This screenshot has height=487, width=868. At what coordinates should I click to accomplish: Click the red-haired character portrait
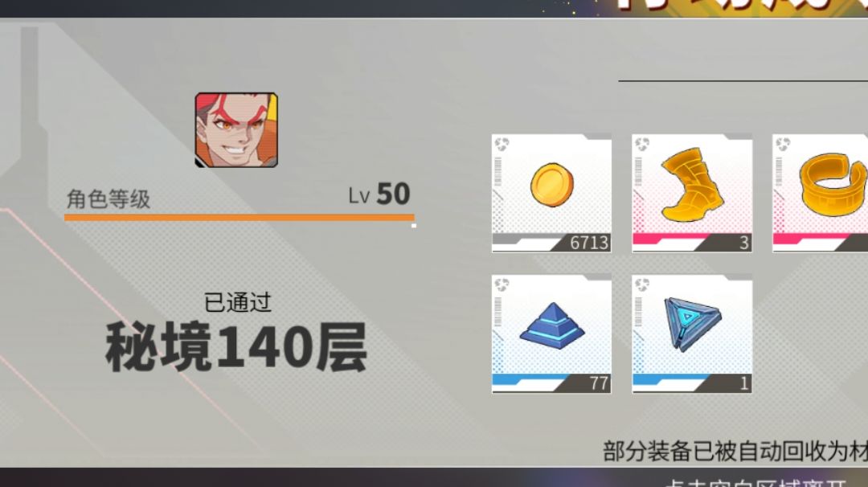click(236, 130)
